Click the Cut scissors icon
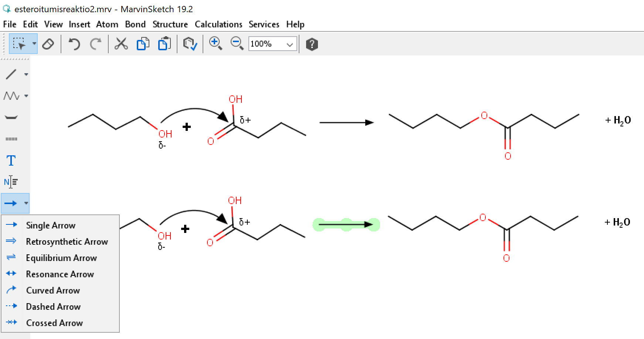This screenshot has height=339, width=644. coord(121,44)
